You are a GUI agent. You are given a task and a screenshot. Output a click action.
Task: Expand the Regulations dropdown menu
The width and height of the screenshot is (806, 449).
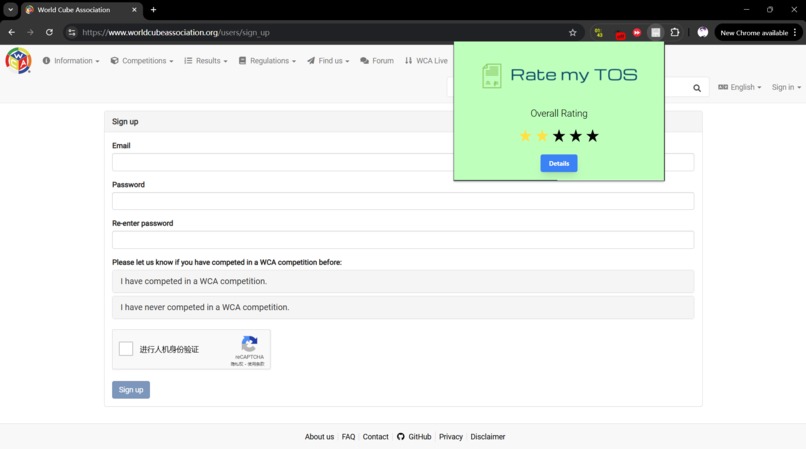(x=267, y=61)
